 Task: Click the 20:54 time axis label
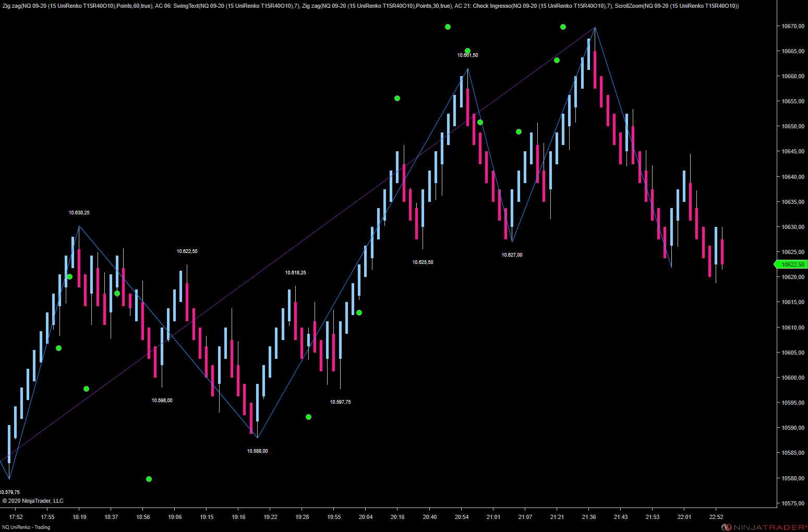[461, 517]
